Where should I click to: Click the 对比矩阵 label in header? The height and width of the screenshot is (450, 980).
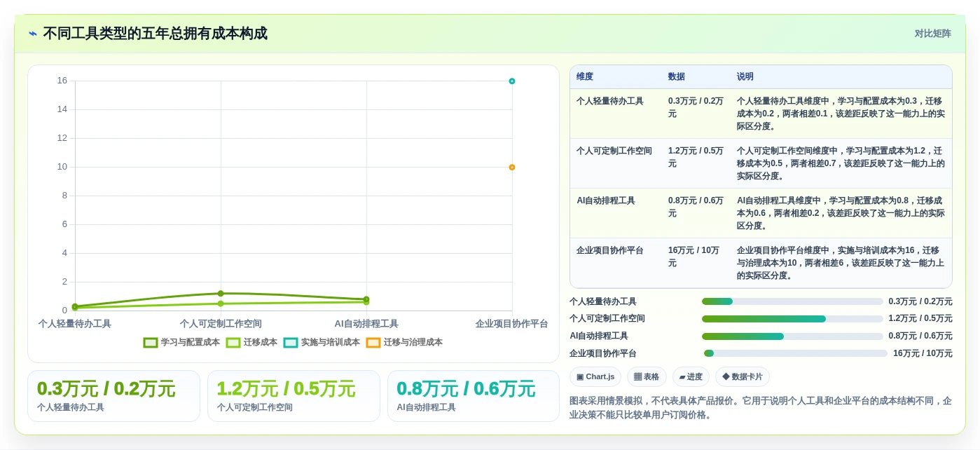pos(932,34)
